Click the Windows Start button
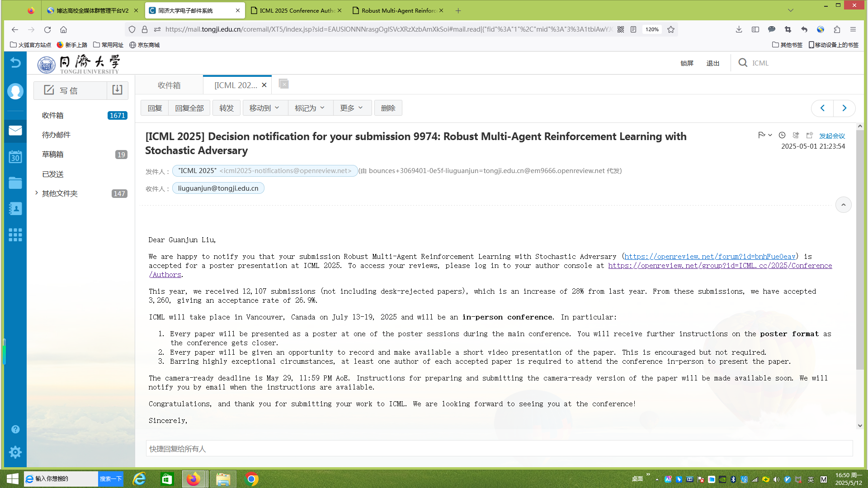Image resolution: width=868 pixels, height=488 pixels. click(x=12, y=479)
